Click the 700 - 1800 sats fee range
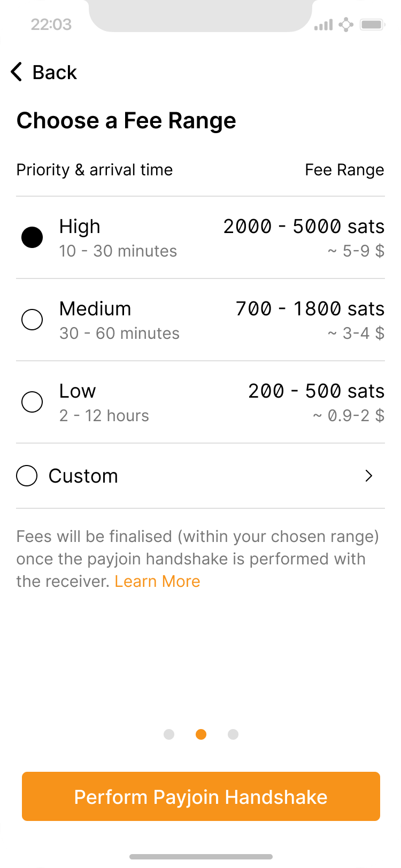401x868 pixels. tap(310, 309)
